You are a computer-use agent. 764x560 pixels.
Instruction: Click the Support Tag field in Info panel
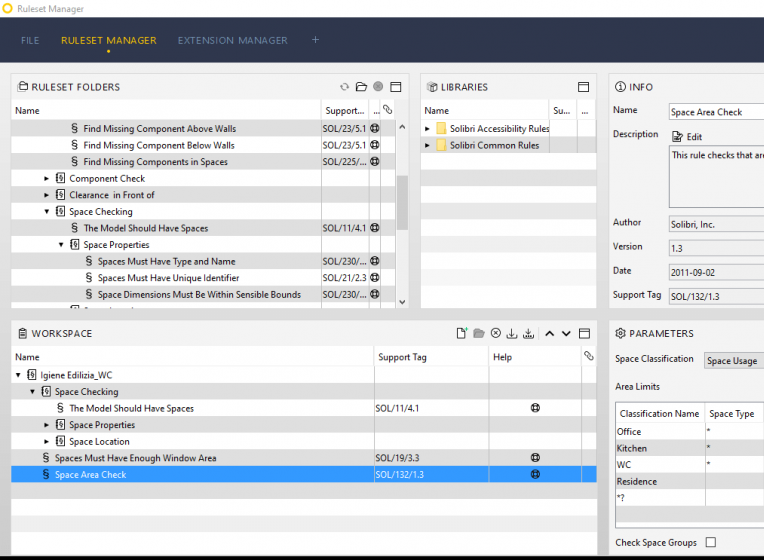pos(716,296)
